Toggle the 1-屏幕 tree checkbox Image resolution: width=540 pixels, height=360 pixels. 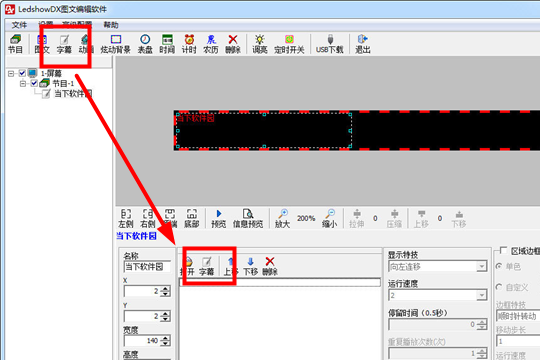(22, 73)
